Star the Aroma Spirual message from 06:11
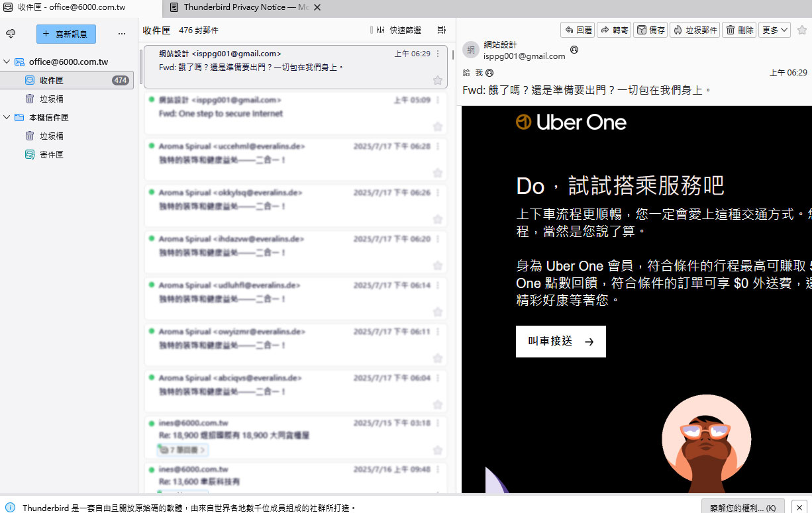 coord(437,358)
